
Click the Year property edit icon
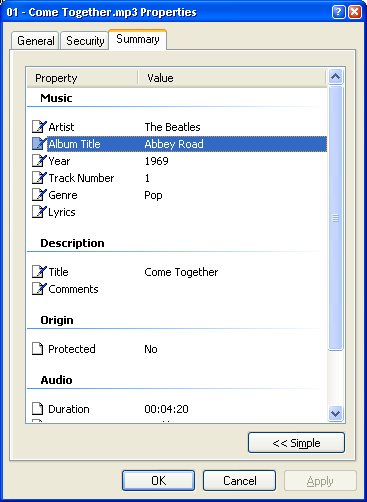39,161
